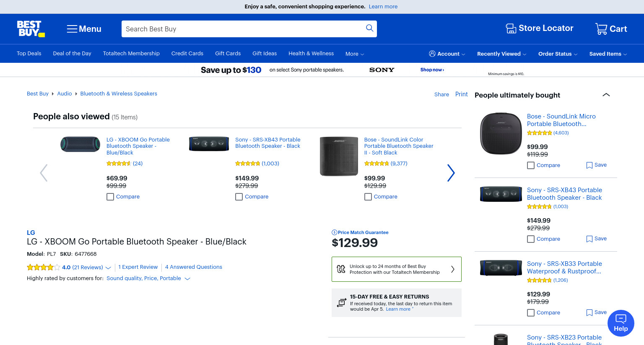644x345 pixels.
Task: Open Top Deals menu item
Action: pos(29,54)
